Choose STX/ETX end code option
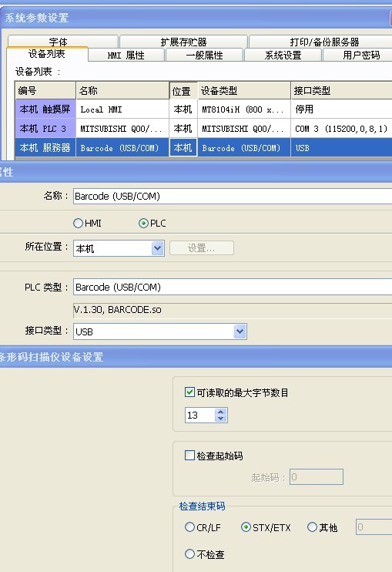The image size is (392, 572). pyautogui.click(x=246, y=527)
